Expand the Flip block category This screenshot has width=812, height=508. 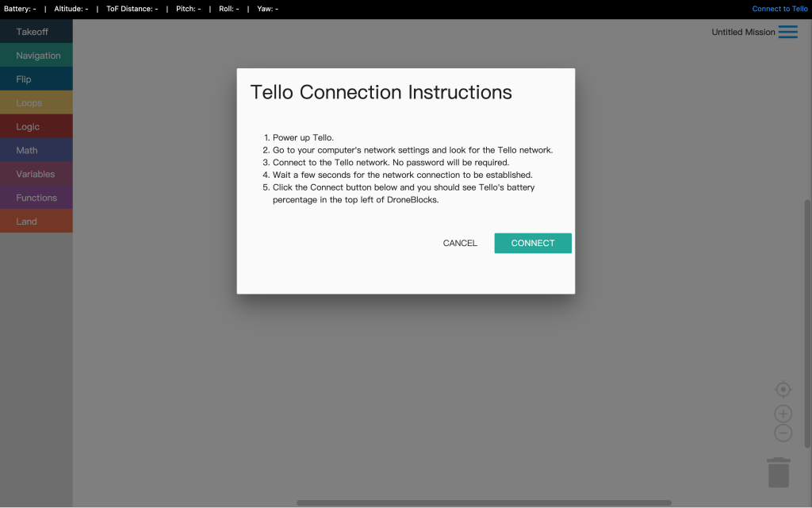[x=24, y=79]
